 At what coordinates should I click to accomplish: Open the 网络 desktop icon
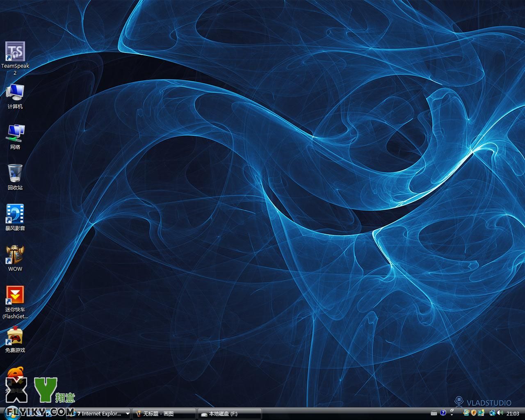click(x=15, y=137)
